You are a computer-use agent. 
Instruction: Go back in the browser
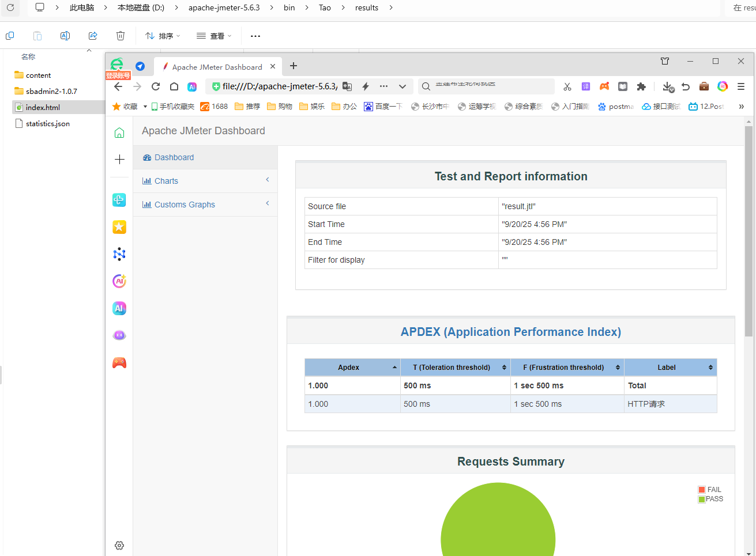118,86
